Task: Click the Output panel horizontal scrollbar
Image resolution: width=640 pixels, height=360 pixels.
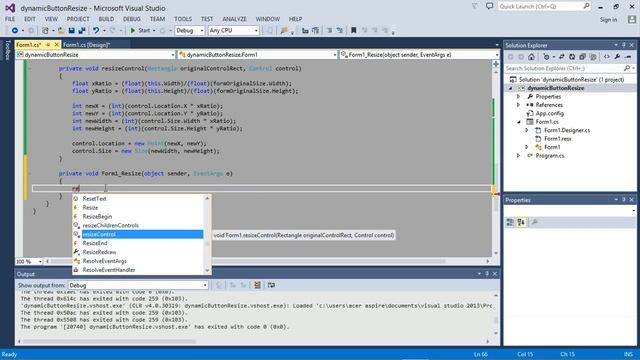Action: pos(109,341)
